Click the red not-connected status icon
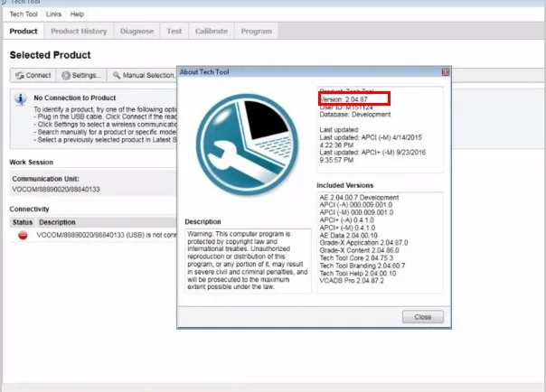 coord(23,236)
